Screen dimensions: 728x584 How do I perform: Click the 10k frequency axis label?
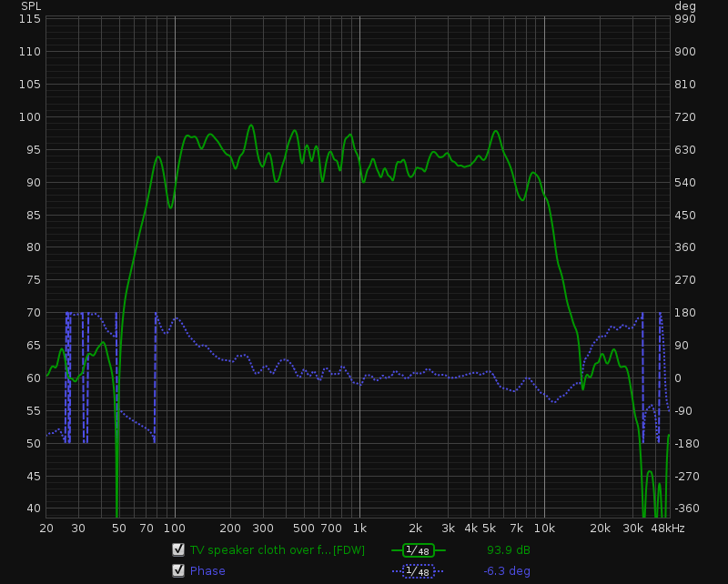tap(544, 529)
